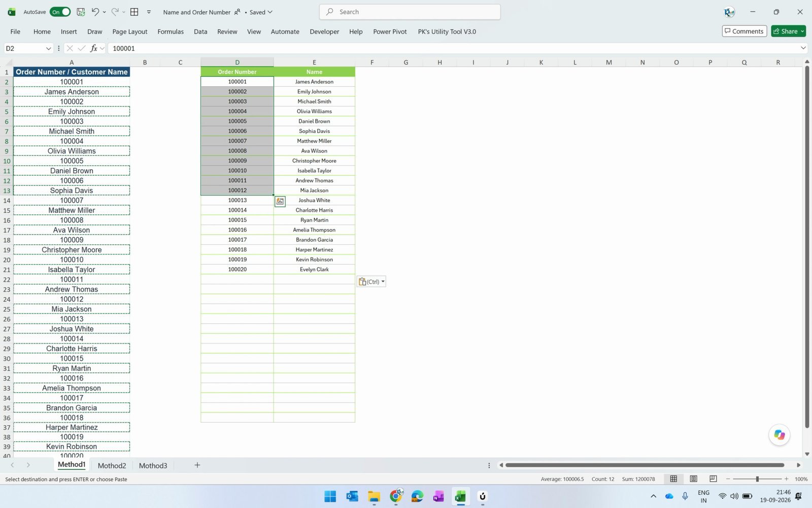
Task: Click the formula bar Cancel X icon
Action: point(70,48)
